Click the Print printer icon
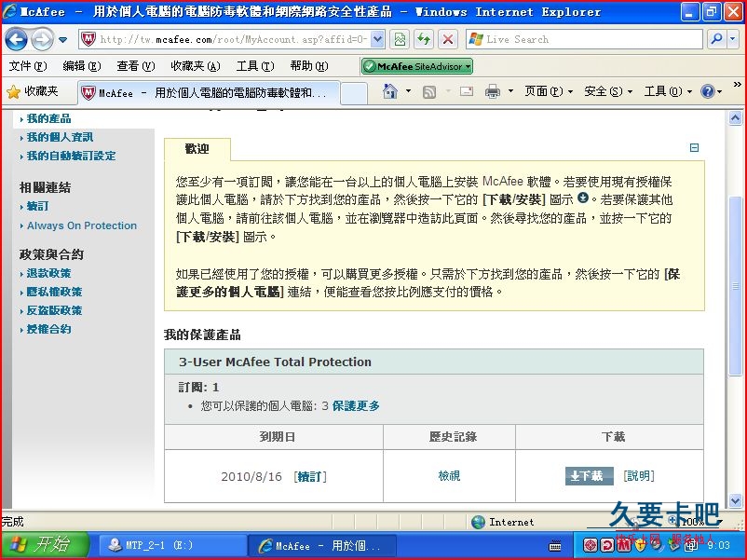The image size is (747, 560). point(493,91)
